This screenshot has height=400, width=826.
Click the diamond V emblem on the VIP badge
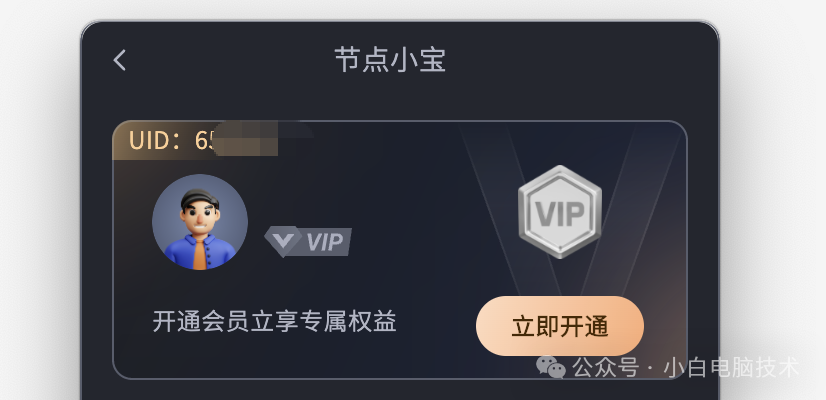[284, 241]
